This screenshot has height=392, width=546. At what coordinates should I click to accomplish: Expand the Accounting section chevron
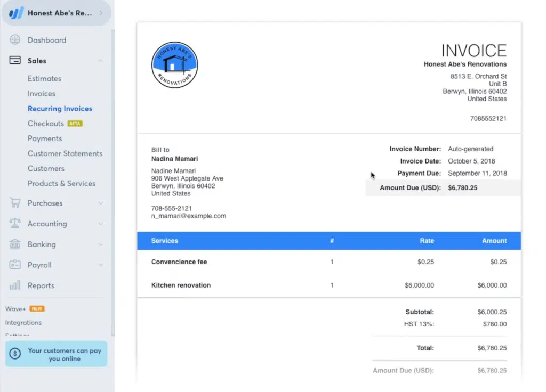[101, 224]
